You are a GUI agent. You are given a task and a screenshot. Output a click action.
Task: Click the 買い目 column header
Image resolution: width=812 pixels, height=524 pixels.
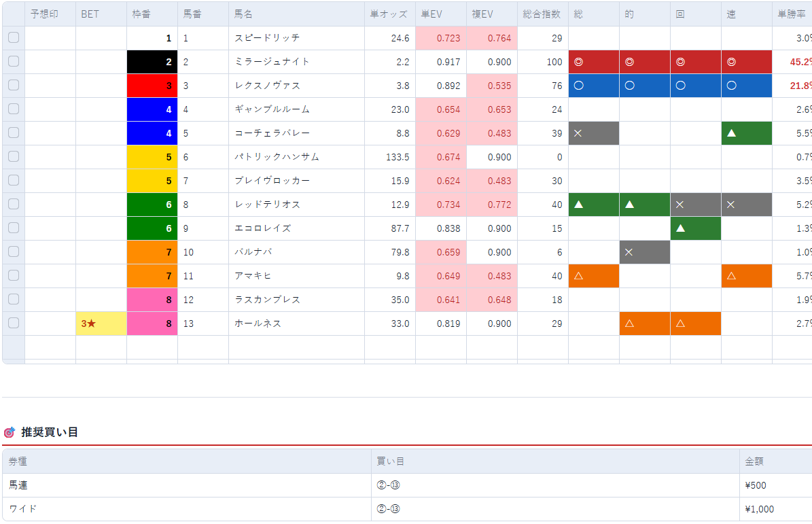(555, 461)
